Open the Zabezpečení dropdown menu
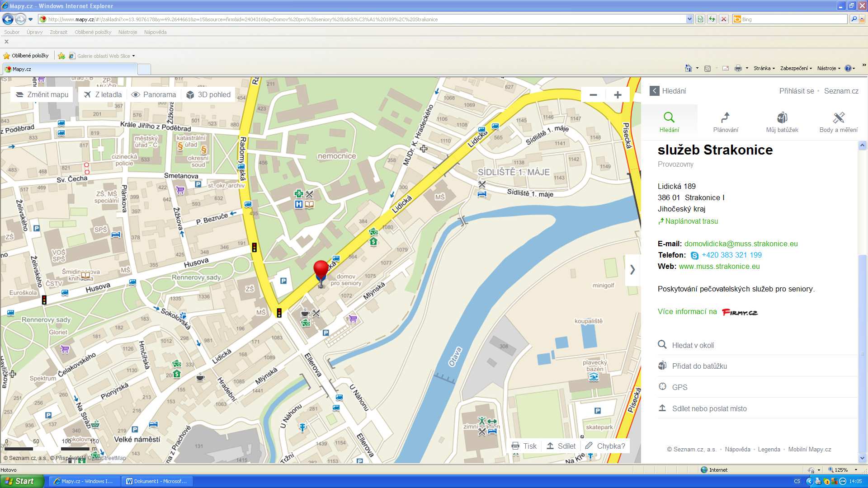Viewport: 868px width, 488px height. 796,68
